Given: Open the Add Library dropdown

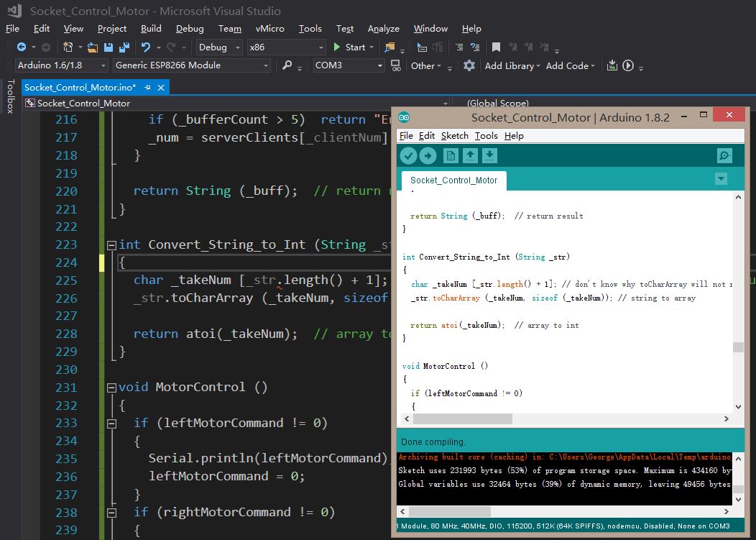Looking at the screenshot, I should coord(512,65).
